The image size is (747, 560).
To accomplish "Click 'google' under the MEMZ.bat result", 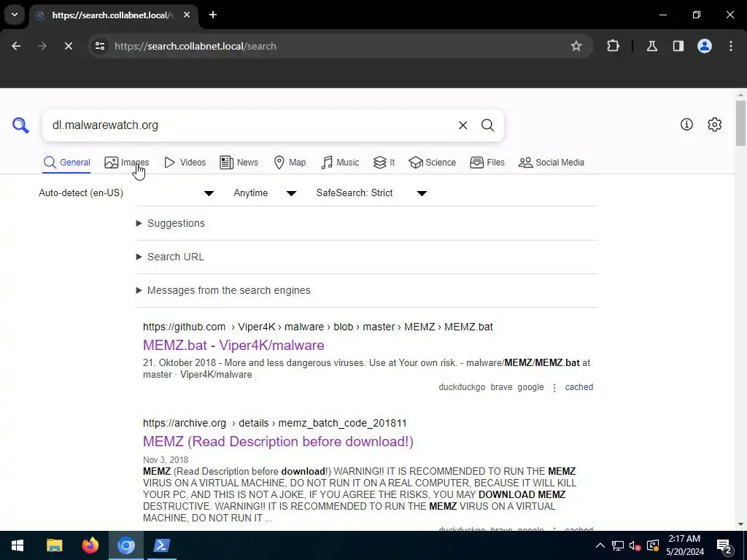I will (x=530, y=387).
